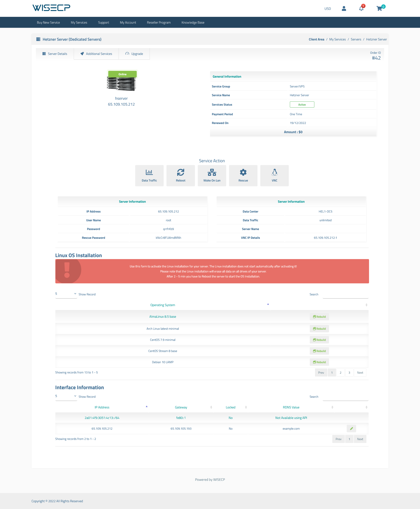Click Hetzner Server breadcrumb
The height and width of the screenshot is (509, 420).
(x=376, y=39)
